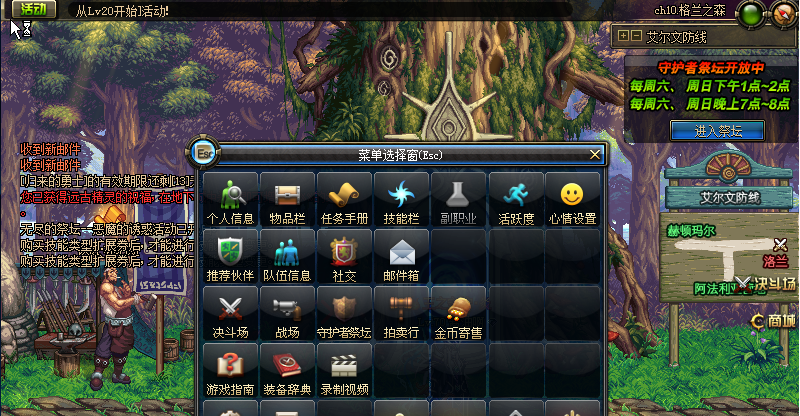Open 装备辞典 equipment dictionary book icon
The height and width of the screenshot is (416, 800).
coord(288,371)
